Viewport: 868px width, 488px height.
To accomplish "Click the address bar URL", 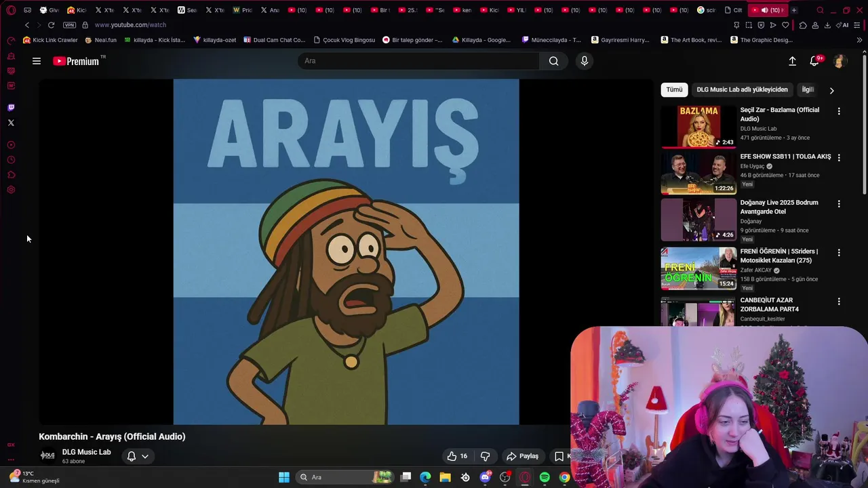I will (130, 25).
